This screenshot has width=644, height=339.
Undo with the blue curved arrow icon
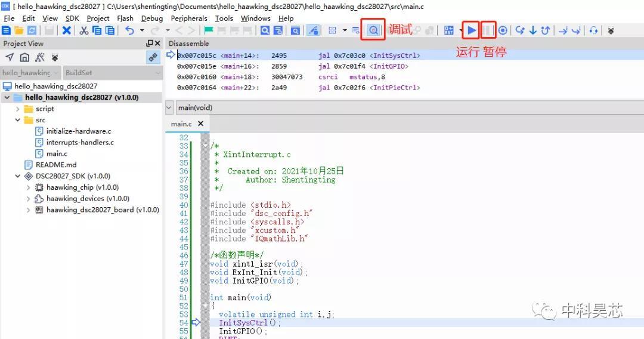[x=130, y=30]
